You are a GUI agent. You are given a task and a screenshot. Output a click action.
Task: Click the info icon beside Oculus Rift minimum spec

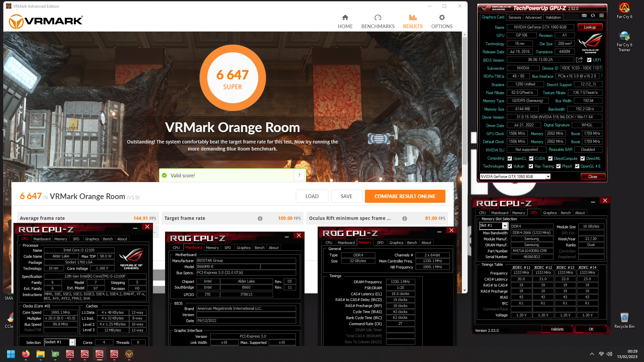(405, 219)
